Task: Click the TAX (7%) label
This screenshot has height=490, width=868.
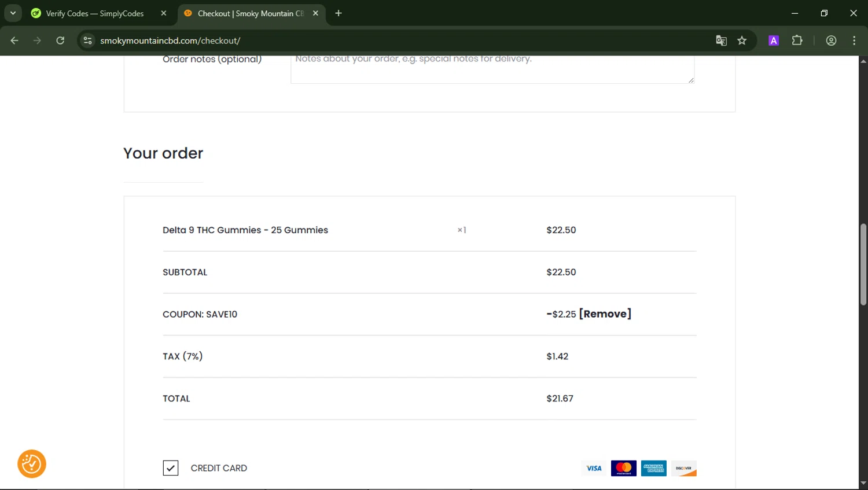Action: click(183, 356)
